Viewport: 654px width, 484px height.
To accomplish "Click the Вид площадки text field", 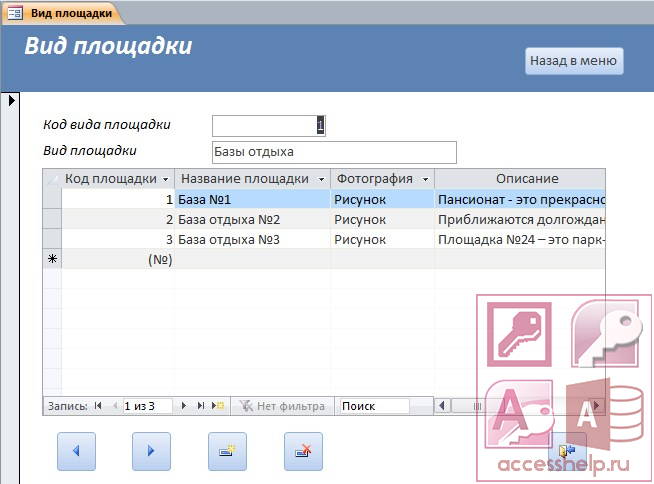I will click(x=334, y=152).
